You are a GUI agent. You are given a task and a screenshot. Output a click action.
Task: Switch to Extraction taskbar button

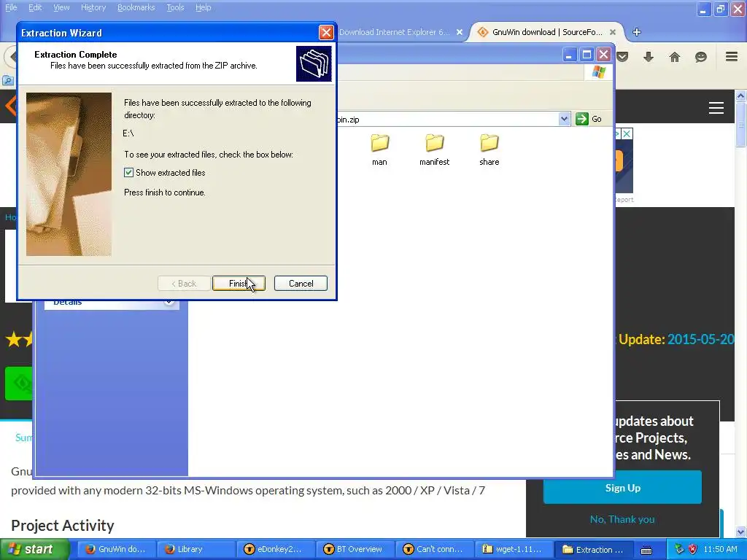(594, 549)
